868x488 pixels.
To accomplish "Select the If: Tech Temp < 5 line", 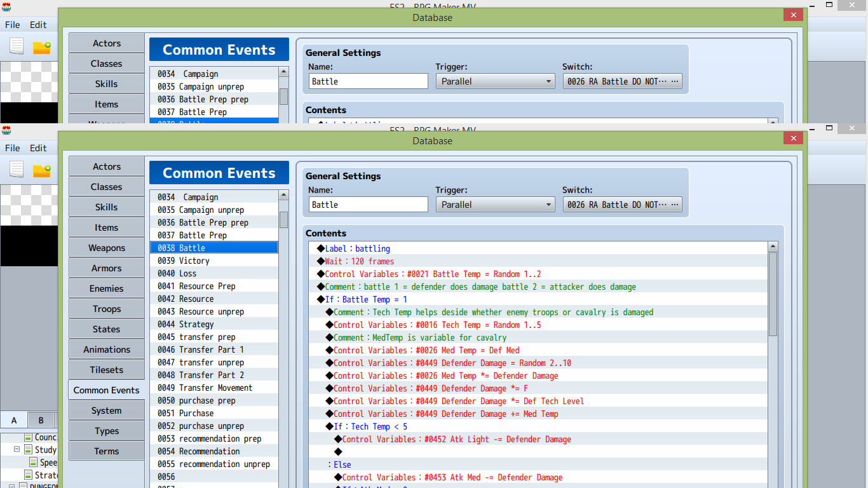I will coord(538,426).
